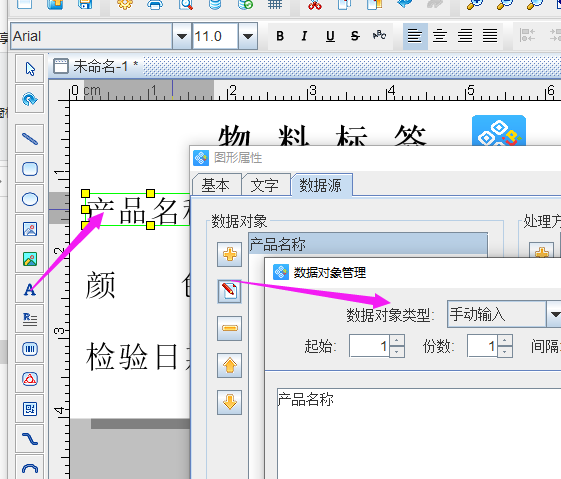Switch to the 文字 tab
The height and width of the screenshot is (479, 561).
click(265, 186)
